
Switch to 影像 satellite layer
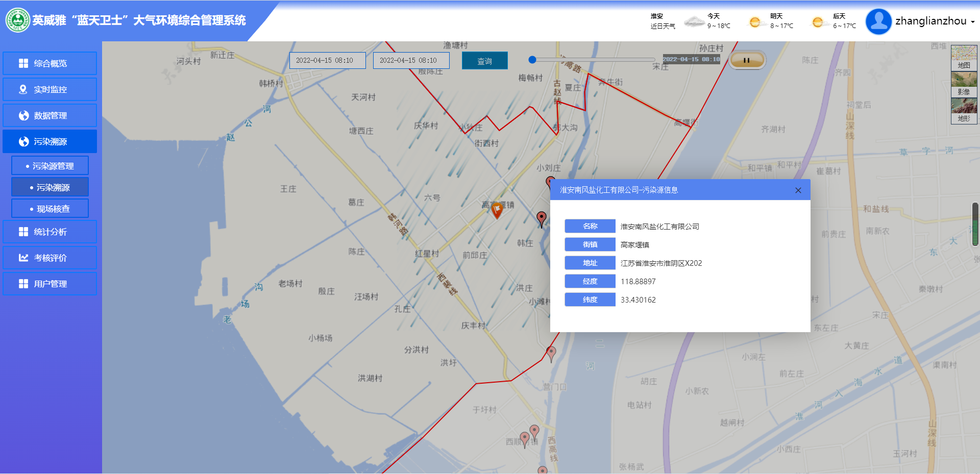[964, 85]
